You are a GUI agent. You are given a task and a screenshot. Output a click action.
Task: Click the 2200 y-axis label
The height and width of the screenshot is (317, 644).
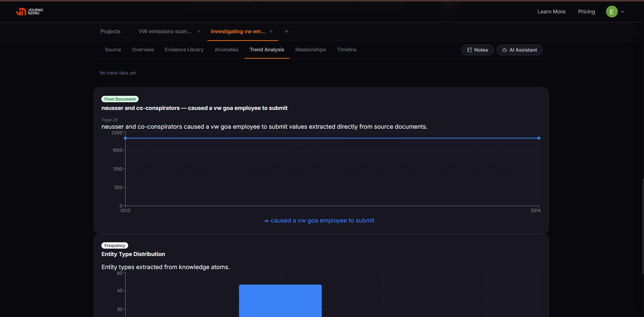click(117, 133)
